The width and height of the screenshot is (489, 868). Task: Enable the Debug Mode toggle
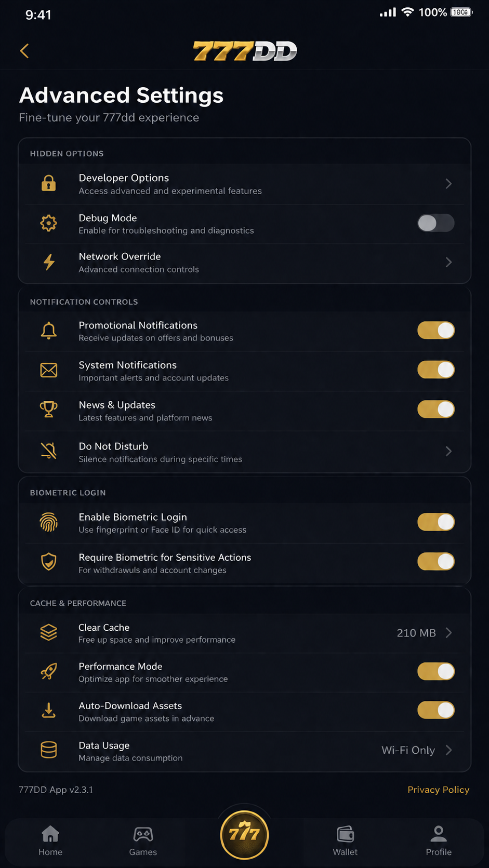[x=436, y=223]
